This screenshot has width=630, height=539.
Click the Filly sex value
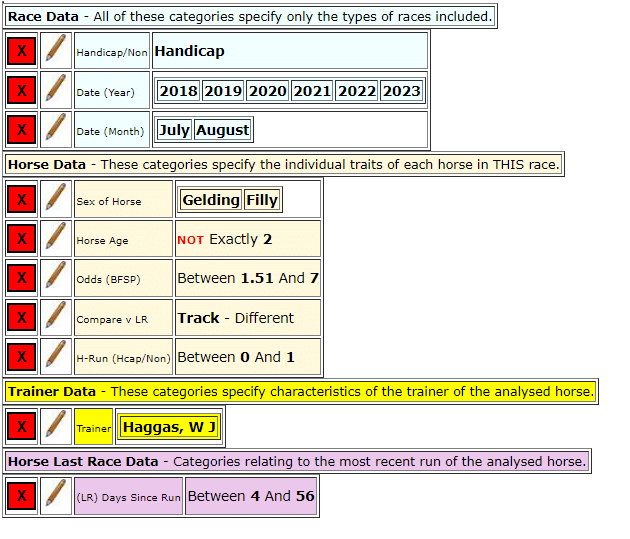[262, 200]
